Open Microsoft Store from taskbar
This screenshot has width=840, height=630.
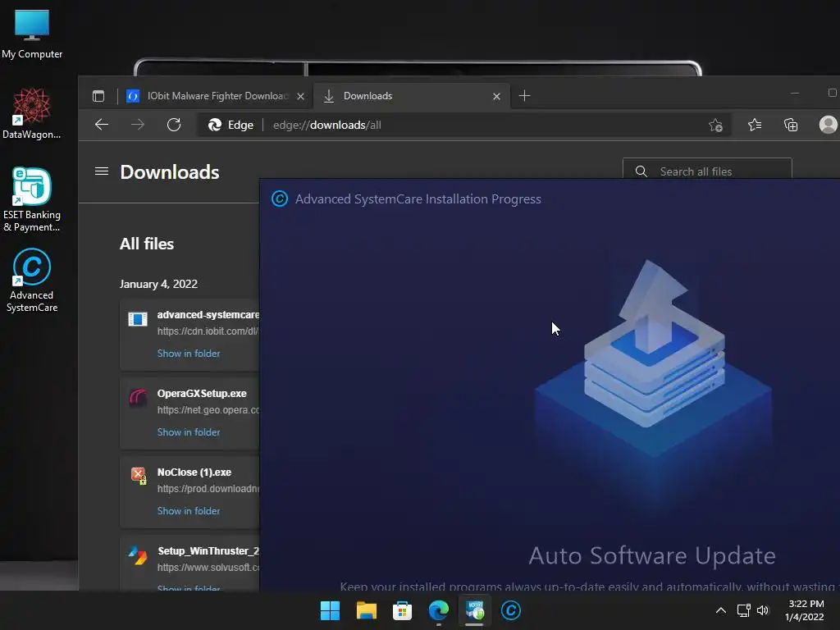click(x=402, y=610)
